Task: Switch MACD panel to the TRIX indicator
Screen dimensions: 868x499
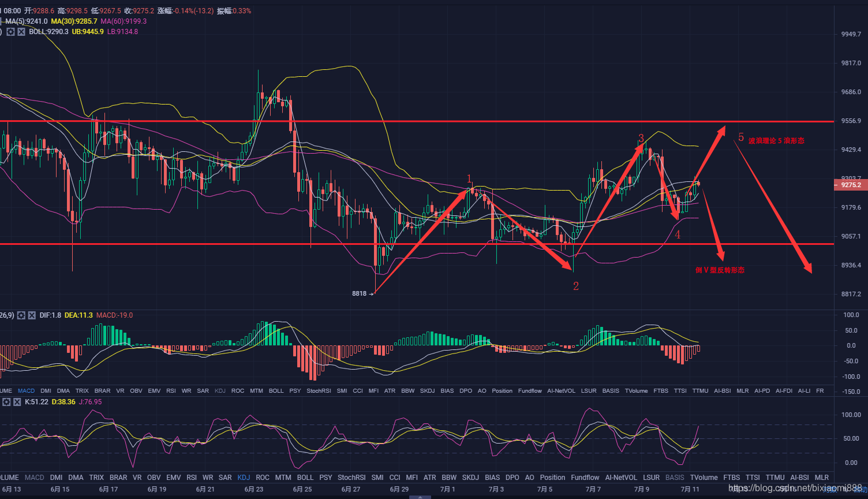Action: point(82,391)
